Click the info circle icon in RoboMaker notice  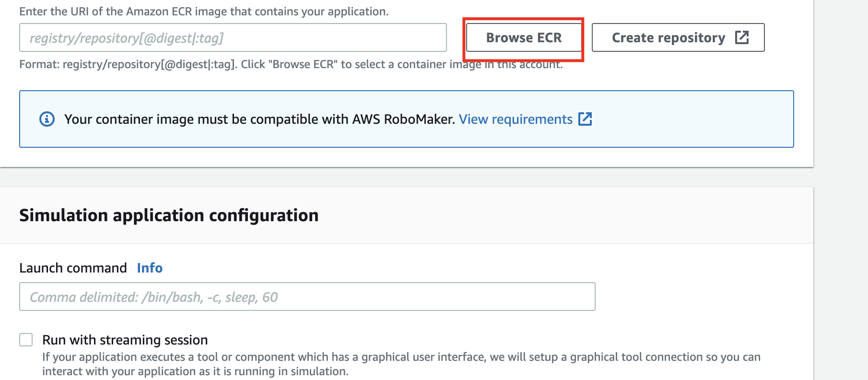click(47, 119)
